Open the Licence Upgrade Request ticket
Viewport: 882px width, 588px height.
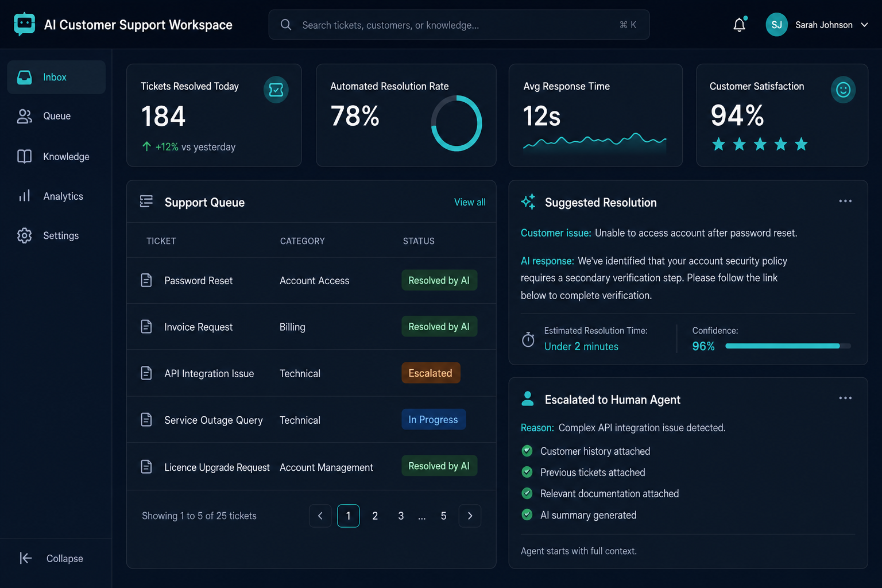coord(217,467)
